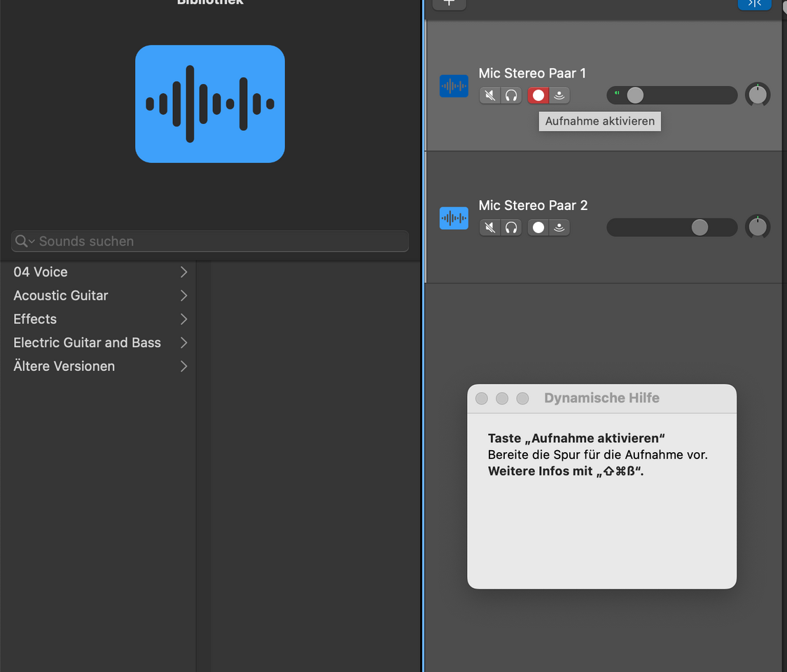Zoom the Dynamische Hilfe window
This screenshot has height=672, width=787.
pos(522,398)
